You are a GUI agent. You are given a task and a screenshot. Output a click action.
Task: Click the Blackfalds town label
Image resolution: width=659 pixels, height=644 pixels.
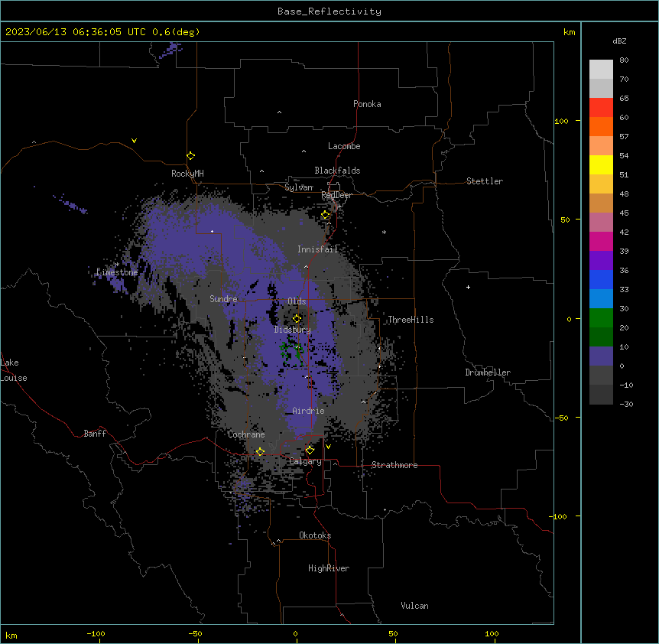(337, 171)
